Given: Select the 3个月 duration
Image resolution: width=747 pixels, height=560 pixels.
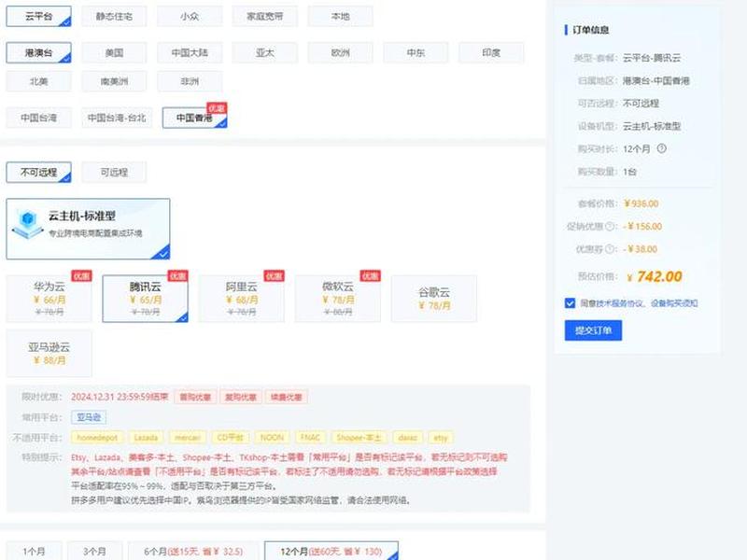Looking at the screenshot, I should (94, 551).
